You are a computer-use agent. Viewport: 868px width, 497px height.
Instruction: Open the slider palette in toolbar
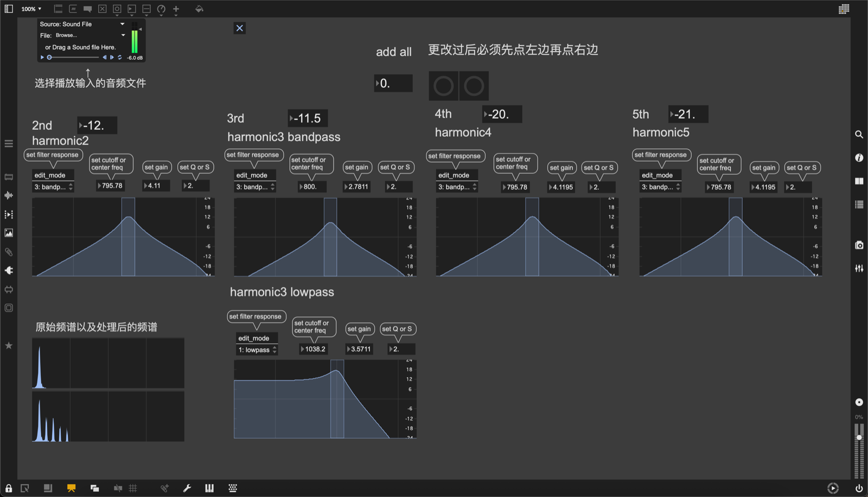point(146,9)
